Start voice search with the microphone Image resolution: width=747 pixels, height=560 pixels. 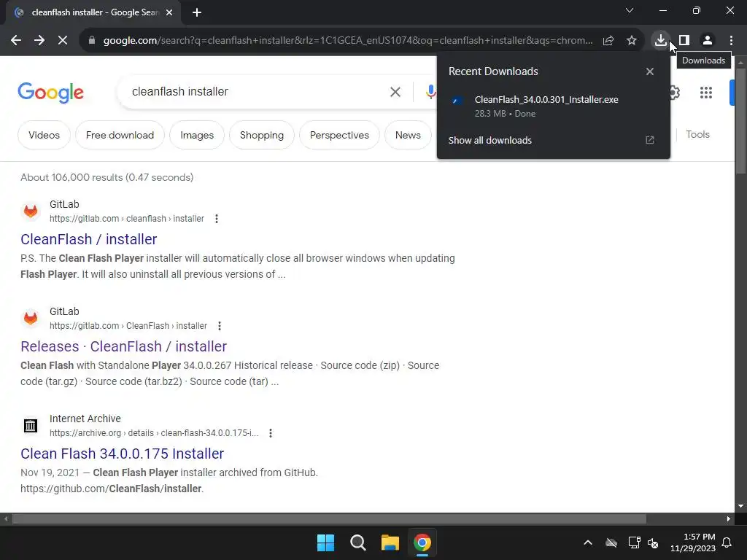430,92
